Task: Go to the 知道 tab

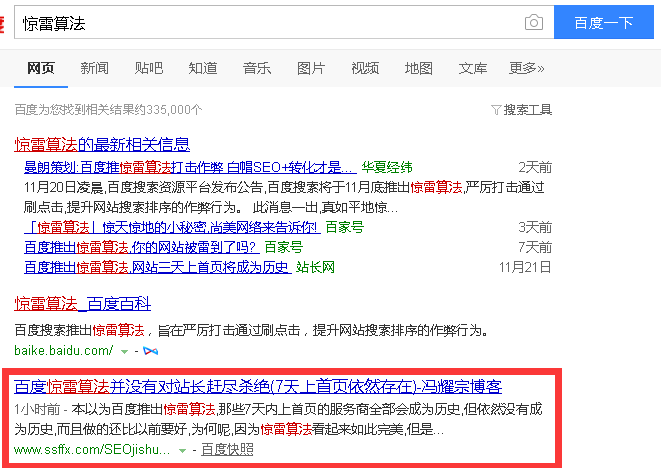Action: (203, 68)
